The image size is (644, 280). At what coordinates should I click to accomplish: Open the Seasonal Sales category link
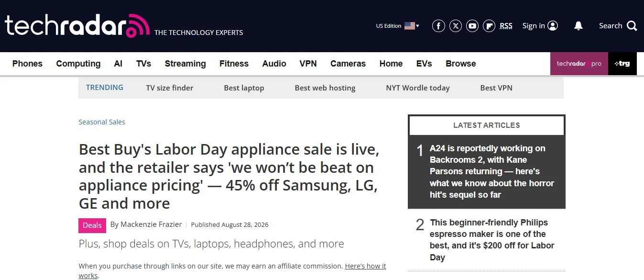click(102, 122)
